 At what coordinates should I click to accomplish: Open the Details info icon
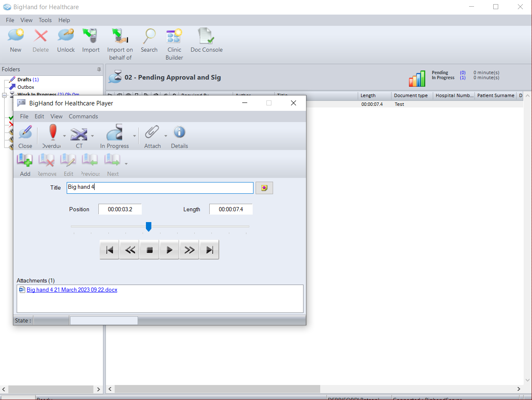pos(179,132)
